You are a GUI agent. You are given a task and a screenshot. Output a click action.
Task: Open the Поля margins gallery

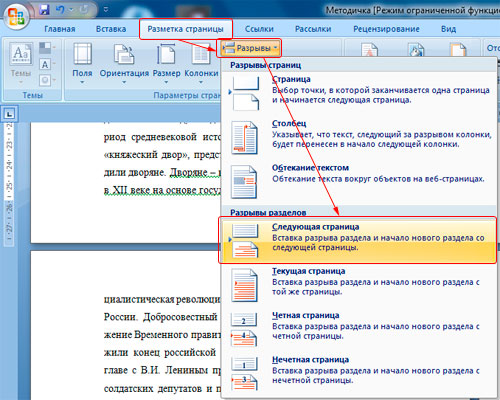click(x=82, y=63)
